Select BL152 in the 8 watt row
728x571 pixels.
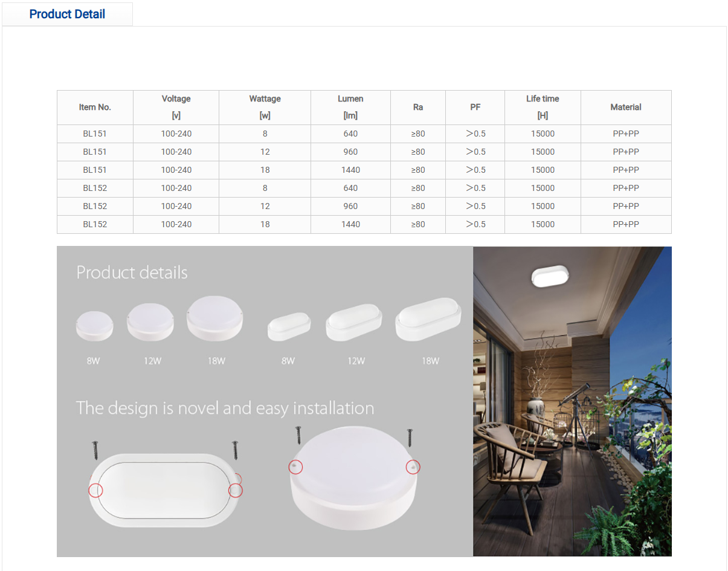(95, 188)
